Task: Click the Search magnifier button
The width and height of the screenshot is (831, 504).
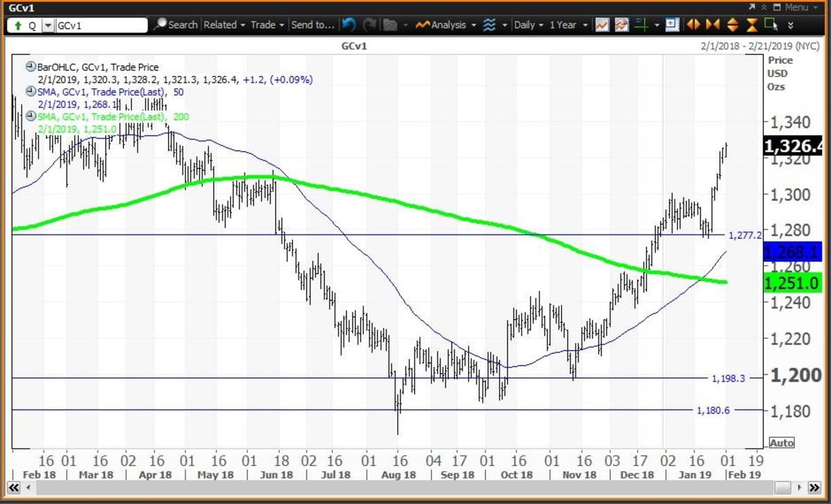Action: 175,25
